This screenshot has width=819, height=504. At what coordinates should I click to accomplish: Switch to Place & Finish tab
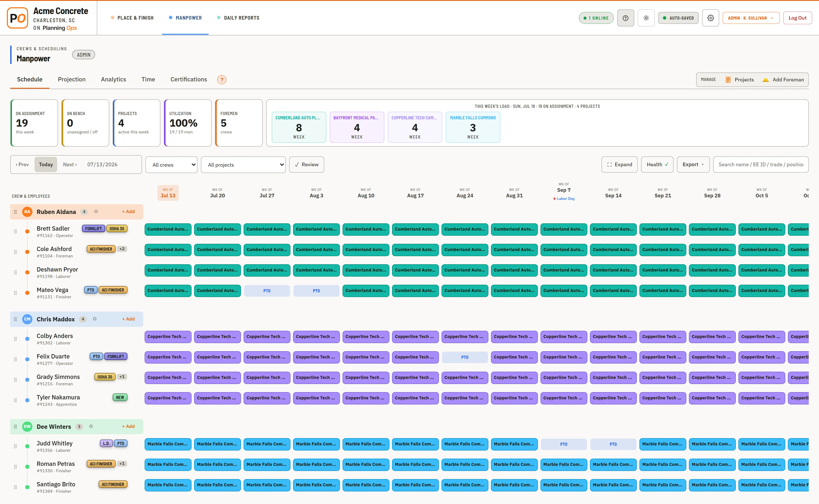coord(132,18)
